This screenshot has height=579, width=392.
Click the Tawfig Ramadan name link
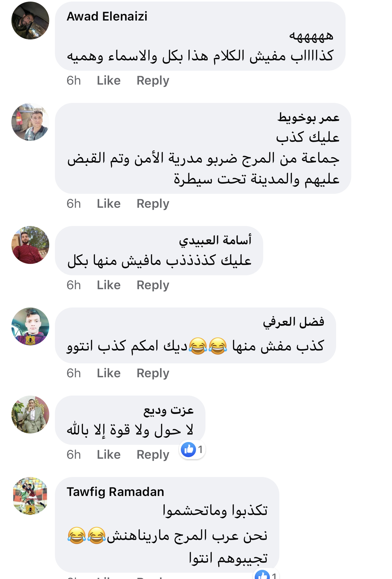click(x=115, y=492)
